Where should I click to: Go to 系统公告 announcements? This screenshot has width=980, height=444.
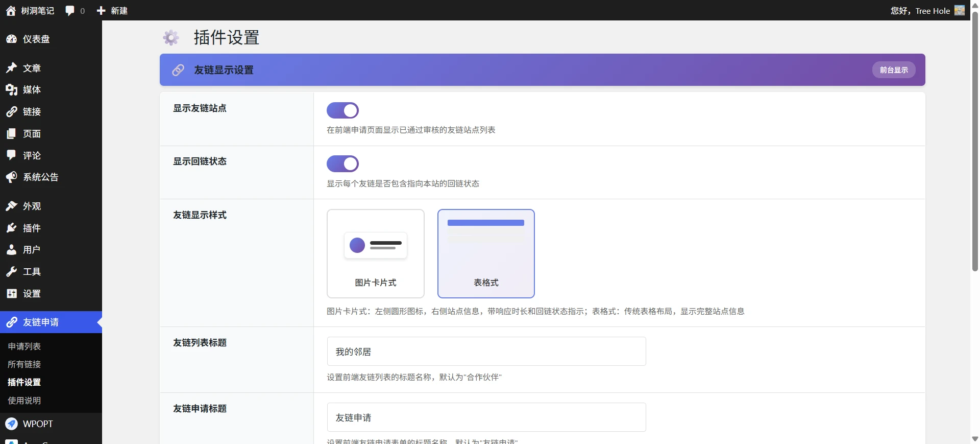(40, 177)
